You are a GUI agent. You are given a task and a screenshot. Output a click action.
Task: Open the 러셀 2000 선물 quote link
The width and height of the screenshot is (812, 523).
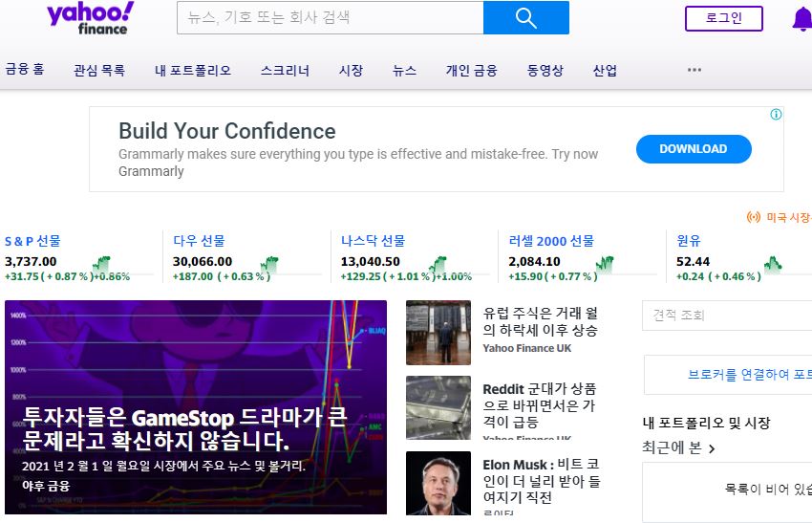pos(551,241)
